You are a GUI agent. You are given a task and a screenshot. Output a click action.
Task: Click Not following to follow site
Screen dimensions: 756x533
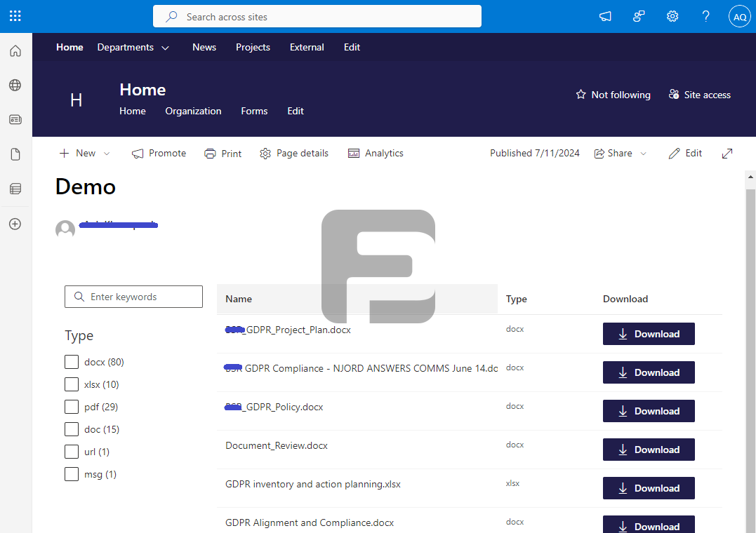pos(612,94)
